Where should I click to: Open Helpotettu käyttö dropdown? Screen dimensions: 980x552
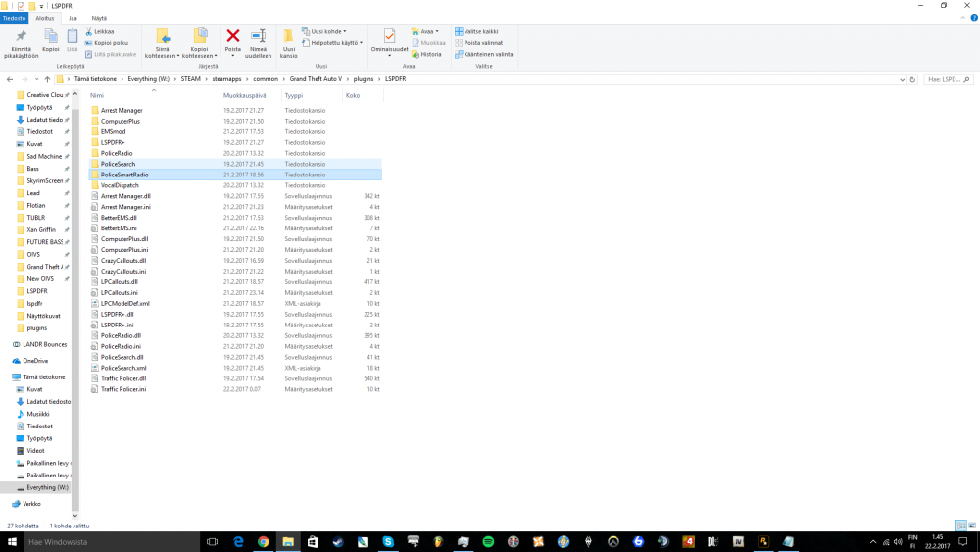[332, 43]
